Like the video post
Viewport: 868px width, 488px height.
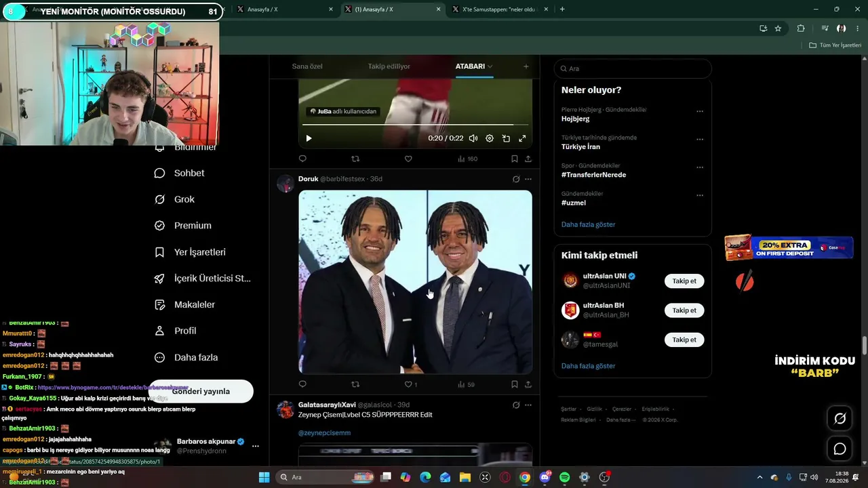point(408,159)
